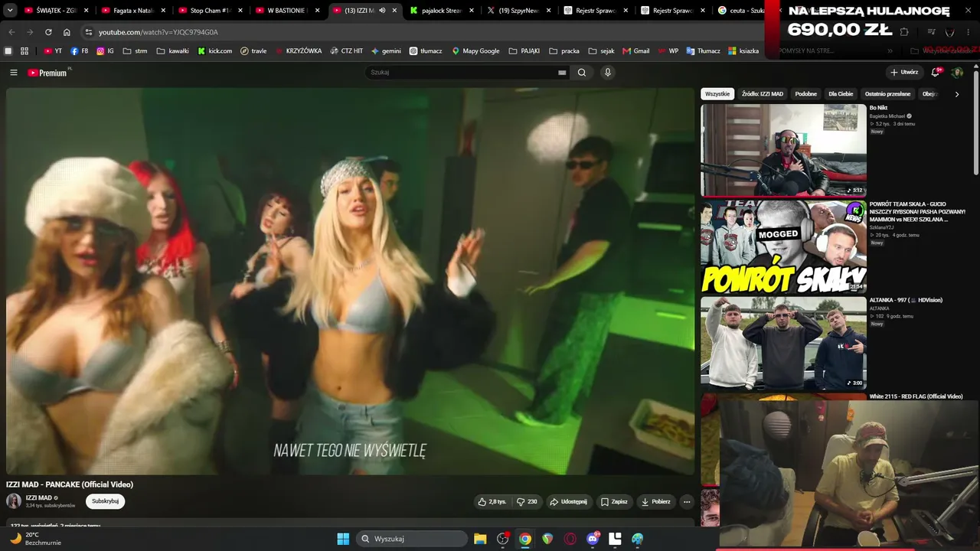Image resolution: width=980 pixels, height=551 pixels.
Task: Open the on-screen keyboard in the search box
Action: click(562, 73)
